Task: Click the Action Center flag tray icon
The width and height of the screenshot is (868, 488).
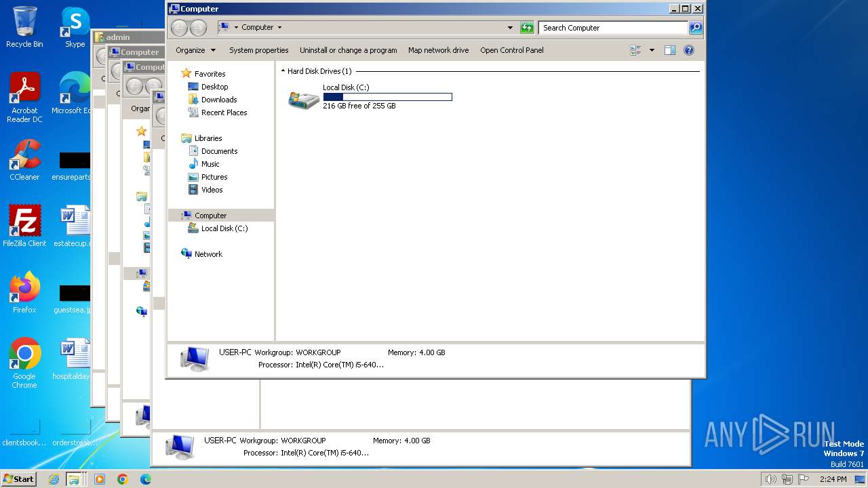Action: [x=804, y=479]
